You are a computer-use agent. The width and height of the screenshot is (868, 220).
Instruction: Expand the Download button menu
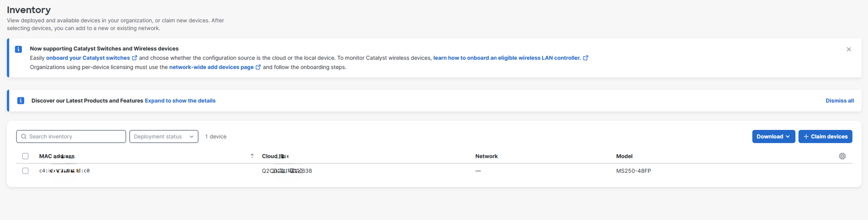pos(773,137)
